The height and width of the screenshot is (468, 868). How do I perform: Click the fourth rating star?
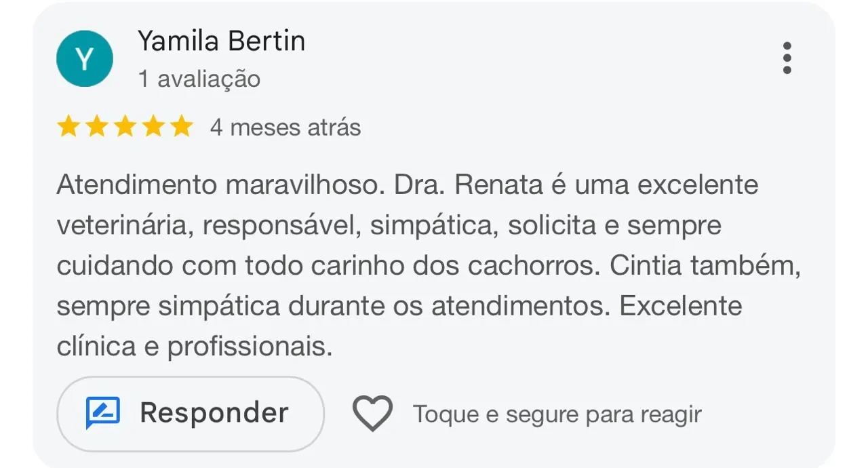pos(153,127)
